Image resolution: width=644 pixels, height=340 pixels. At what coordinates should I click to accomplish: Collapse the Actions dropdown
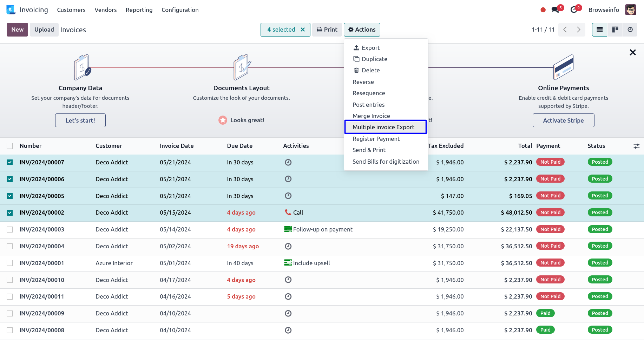coord(362,30)
